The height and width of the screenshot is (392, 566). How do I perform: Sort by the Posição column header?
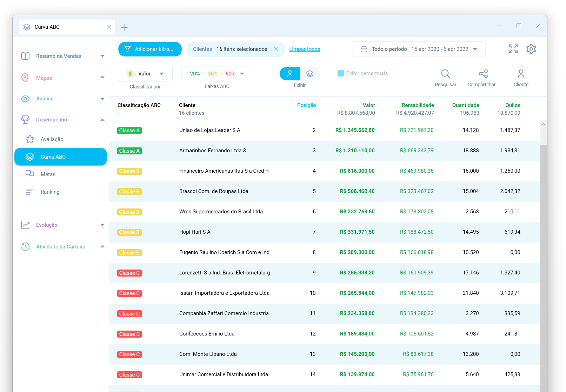pos(306,105)
